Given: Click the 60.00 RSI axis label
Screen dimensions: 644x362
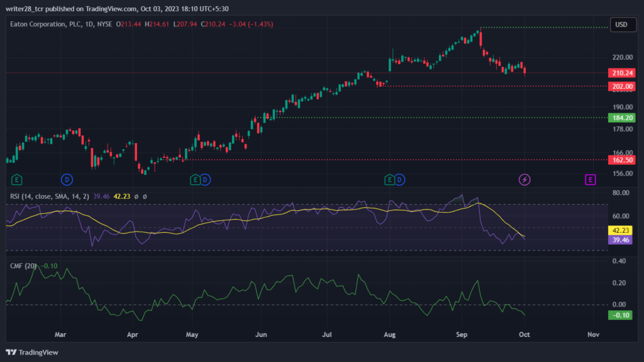Looking at the screenshot, I should 621,216.
